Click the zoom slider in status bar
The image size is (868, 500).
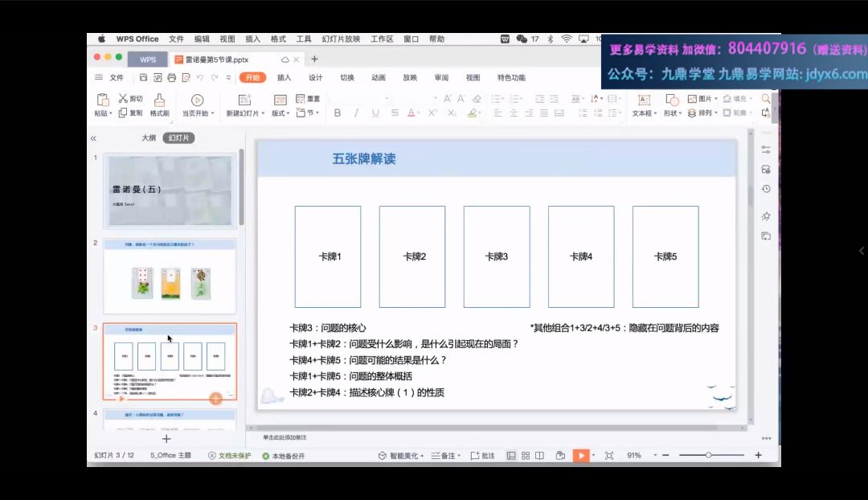tap(708, 456)
